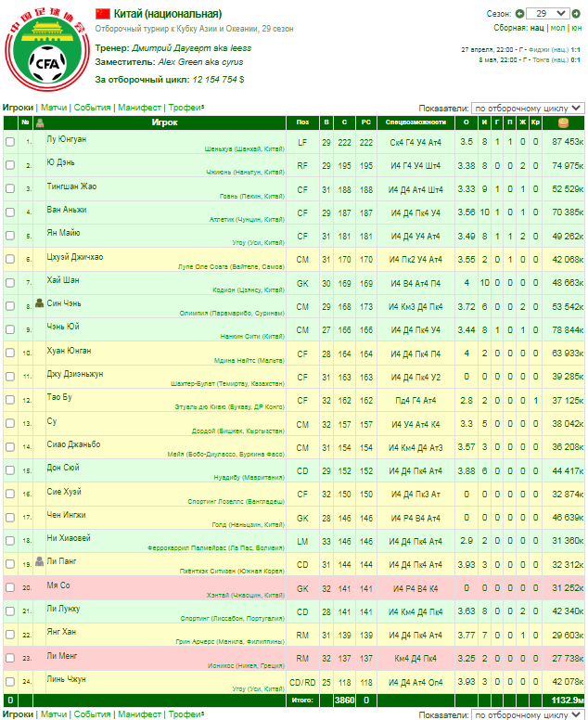Click the CD/RD position of Линь Чжун

click(x=302, y=682)
